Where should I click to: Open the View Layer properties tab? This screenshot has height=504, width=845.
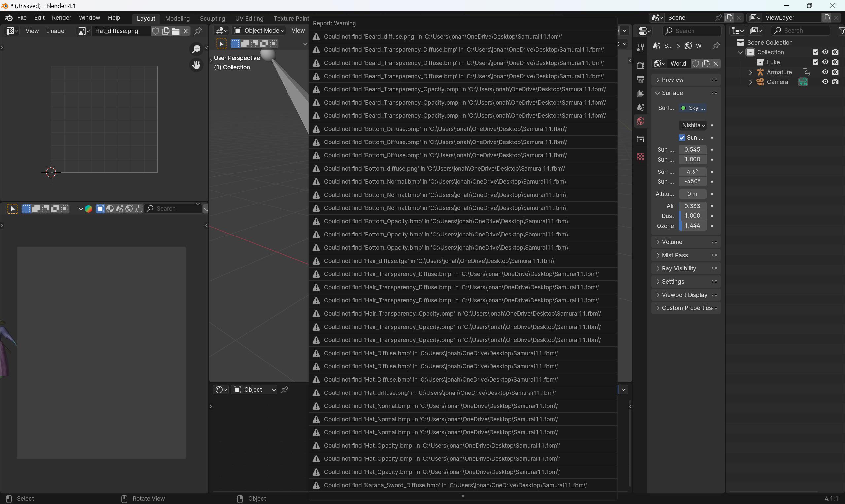(x=640, y=93)
